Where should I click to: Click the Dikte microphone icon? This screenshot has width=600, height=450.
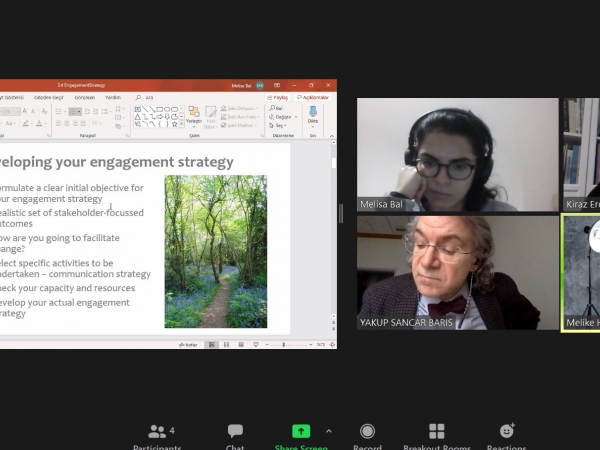point(313,111)
